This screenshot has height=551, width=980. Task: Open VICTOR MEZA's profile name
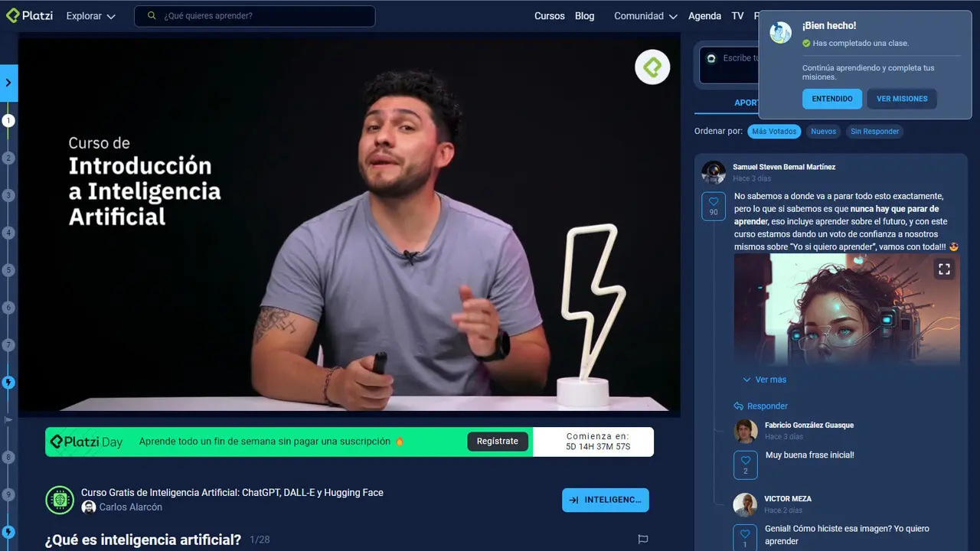(x=788, y=499)
